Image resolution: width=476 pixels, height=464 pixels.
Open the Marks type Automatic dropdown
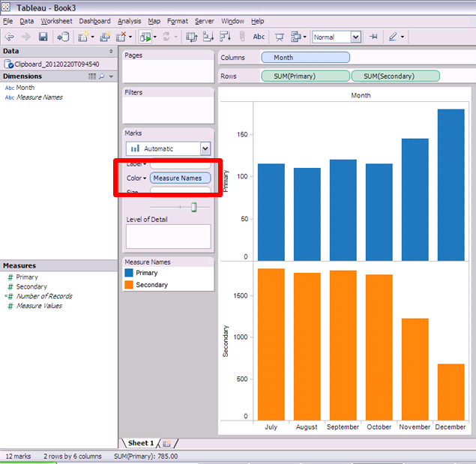205,149
